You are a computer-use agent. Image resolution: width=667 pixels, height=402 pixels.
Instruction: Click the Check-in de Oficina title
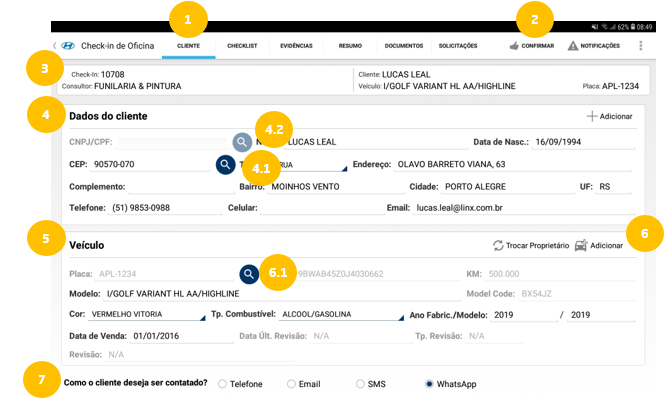(x=117, y=46)
